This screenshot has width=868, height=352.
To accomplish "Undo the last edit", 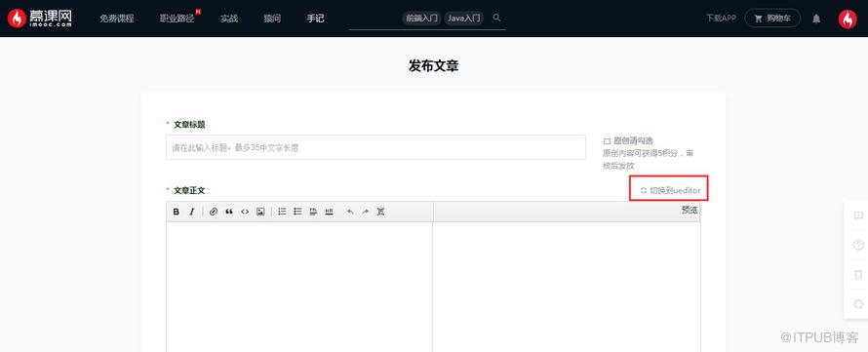I will (350, 212).
